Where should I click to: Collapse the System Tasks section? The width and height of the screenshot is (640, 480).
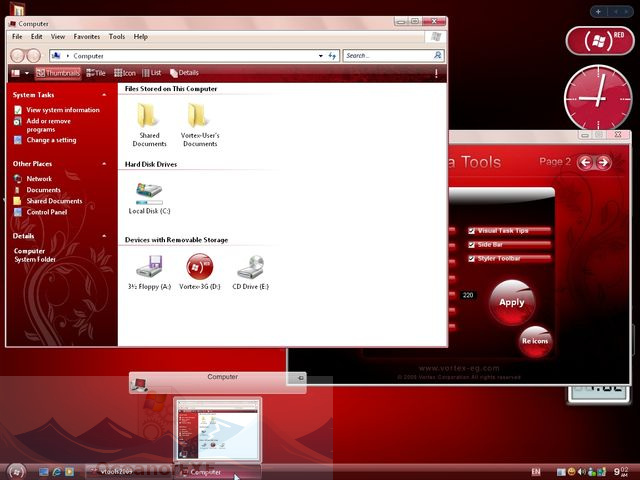104,95
